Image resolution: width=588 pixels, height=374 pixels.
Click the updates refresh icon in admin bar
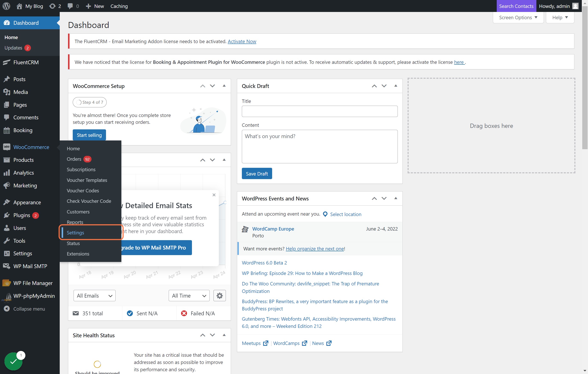[x=52, y=6]
